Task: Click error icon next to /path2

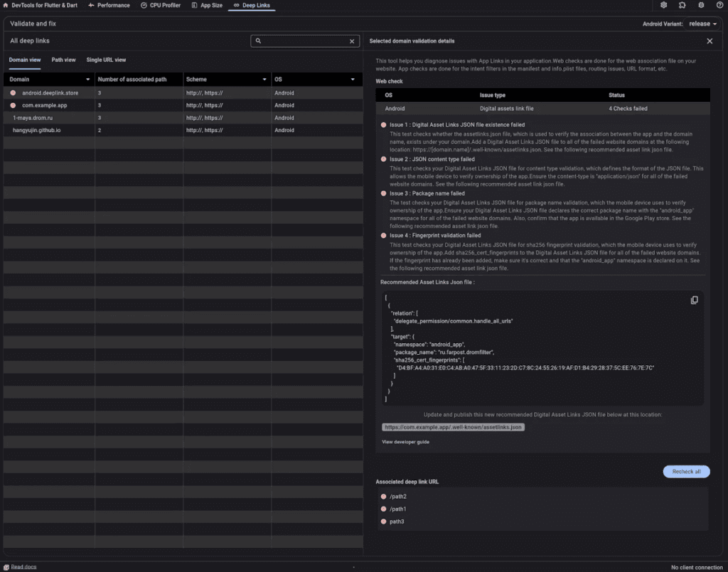Action: 383,497
